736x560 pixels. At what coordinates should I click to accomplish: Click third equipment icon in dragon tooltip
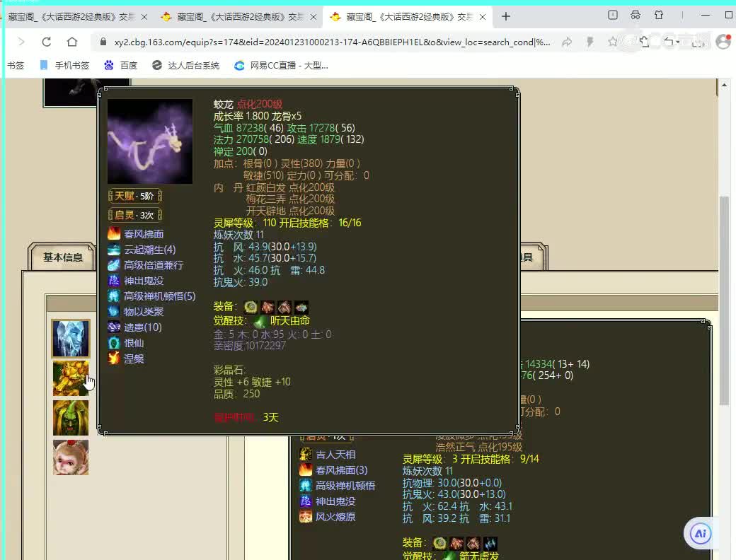click(x=284, y=307)
